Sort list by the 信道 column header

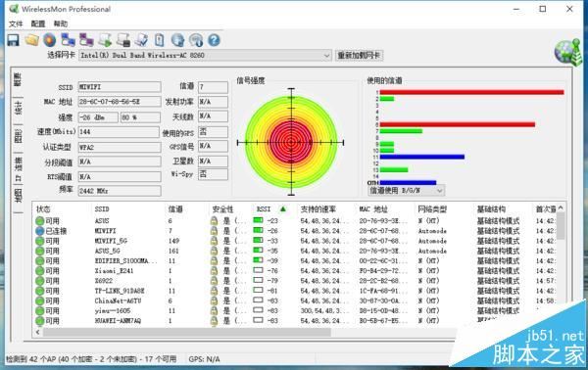(187, 208)
